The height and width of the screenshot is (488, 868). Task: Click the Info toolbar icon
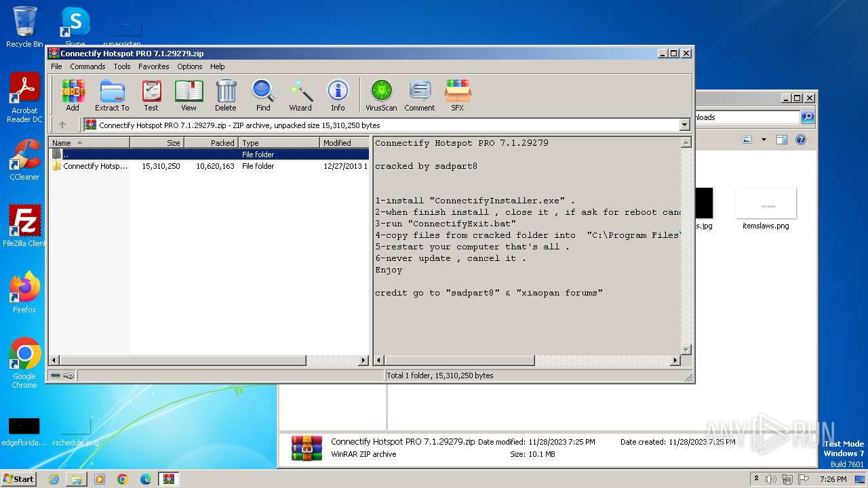click(338, 95)
